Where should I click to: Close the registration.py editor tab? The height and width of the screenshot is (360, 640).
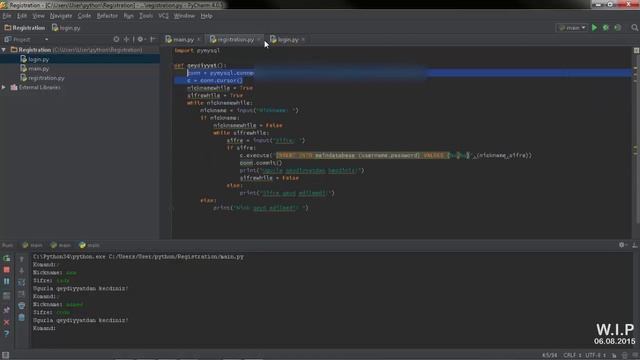tap(259, 40)
